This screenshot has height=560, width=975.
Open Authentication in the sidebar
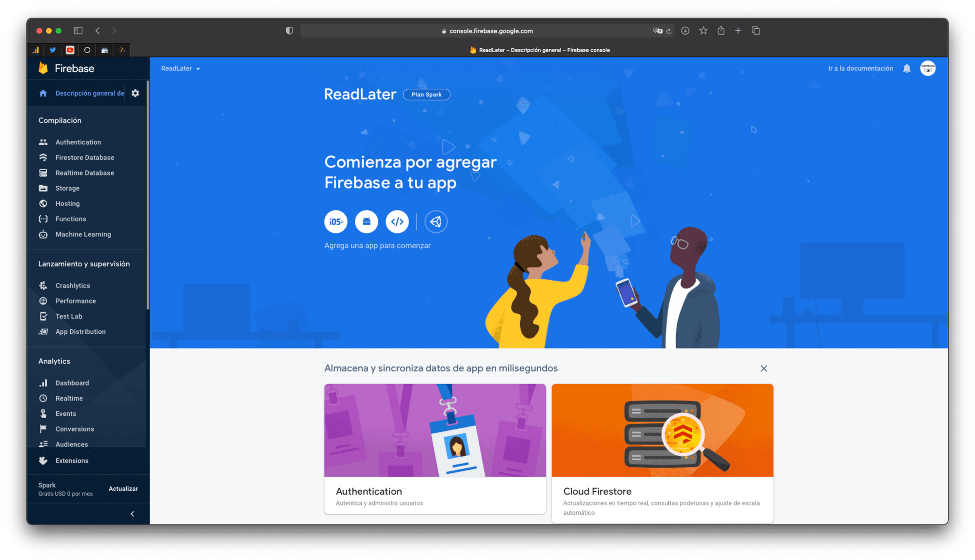(78, 142)
